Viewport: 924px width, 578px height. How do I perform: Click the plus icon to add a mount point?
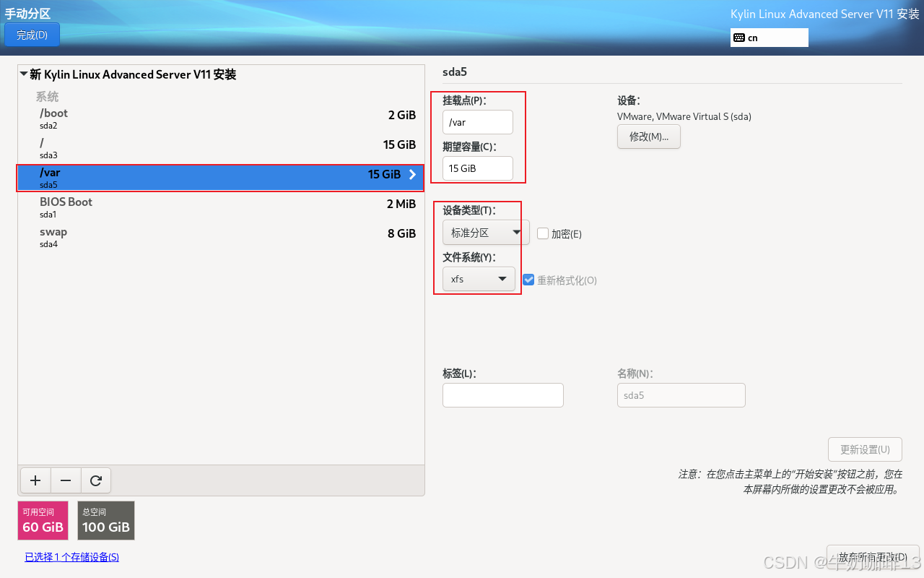tap(35, 480)
